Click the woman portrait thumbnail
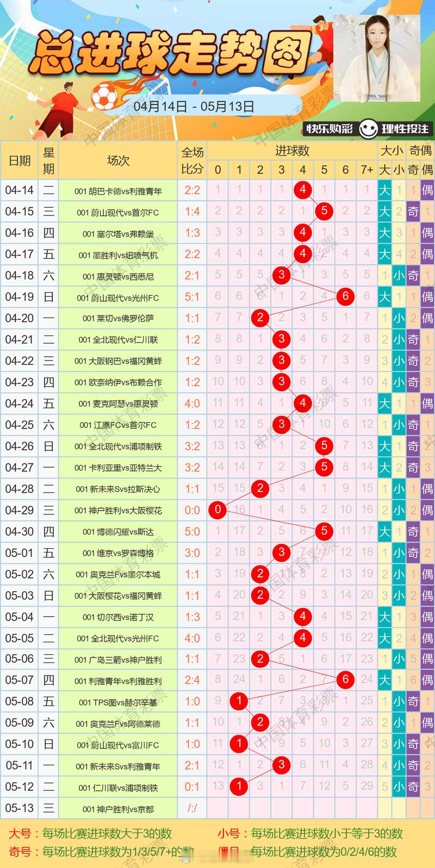435x868 pixels. click(x=377, y=58)
